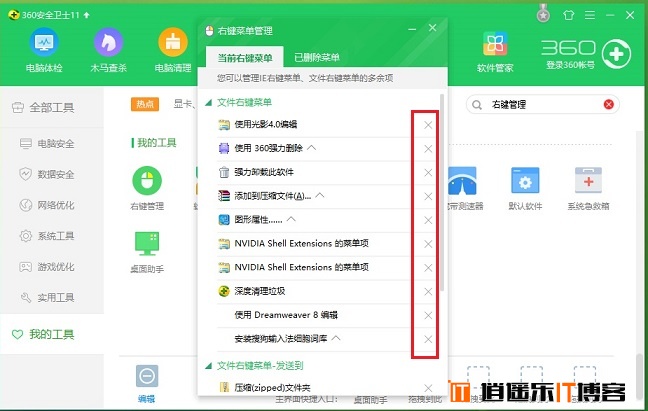Image resolution: width=648 pixels, height=411 pixels.
Task: Delete the 图形属性 menu entry
Action: pyautogui.click(x=428, y=220)
